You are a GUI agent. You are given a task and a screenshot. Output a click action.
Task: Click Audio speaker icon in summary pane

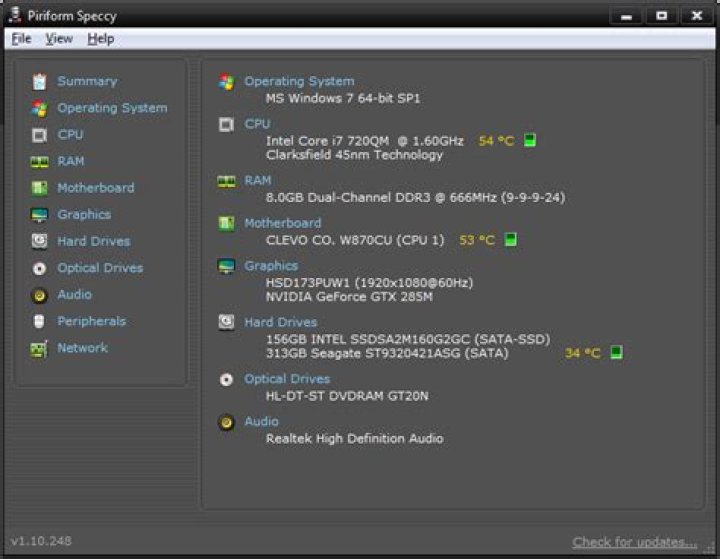coord(226,423)
